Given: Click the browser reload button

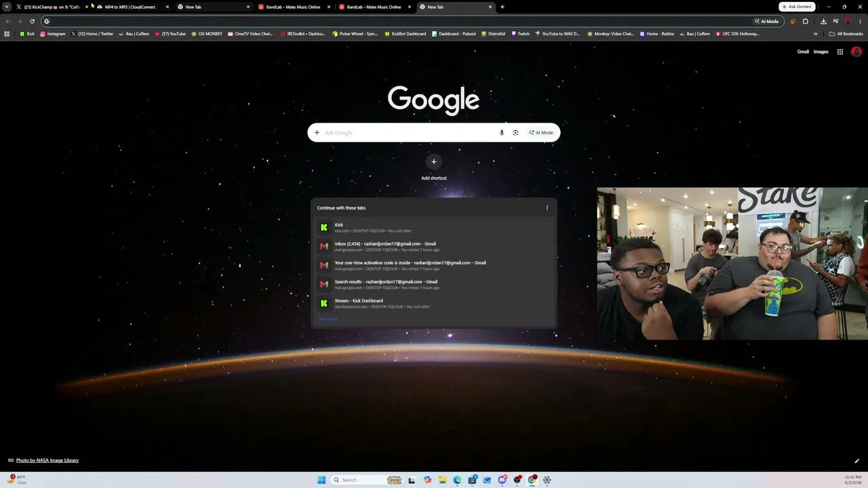Looking at the screenshot, I should point(32,21).
